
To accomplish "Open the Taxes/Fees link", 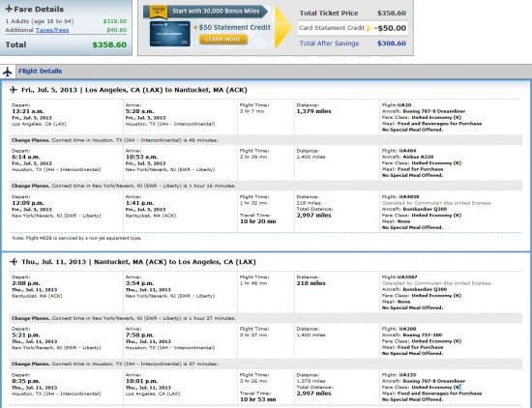I will point(52,30).
